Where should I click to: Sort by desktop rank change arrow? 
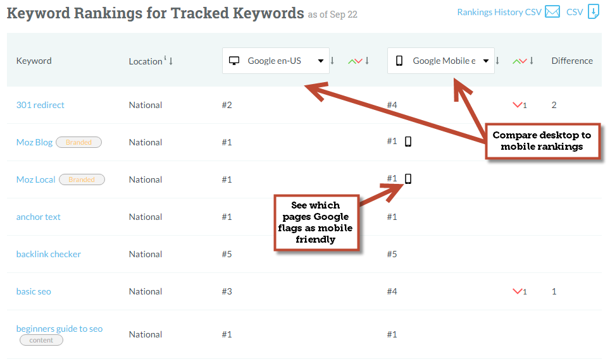click(x=367, y=61)
